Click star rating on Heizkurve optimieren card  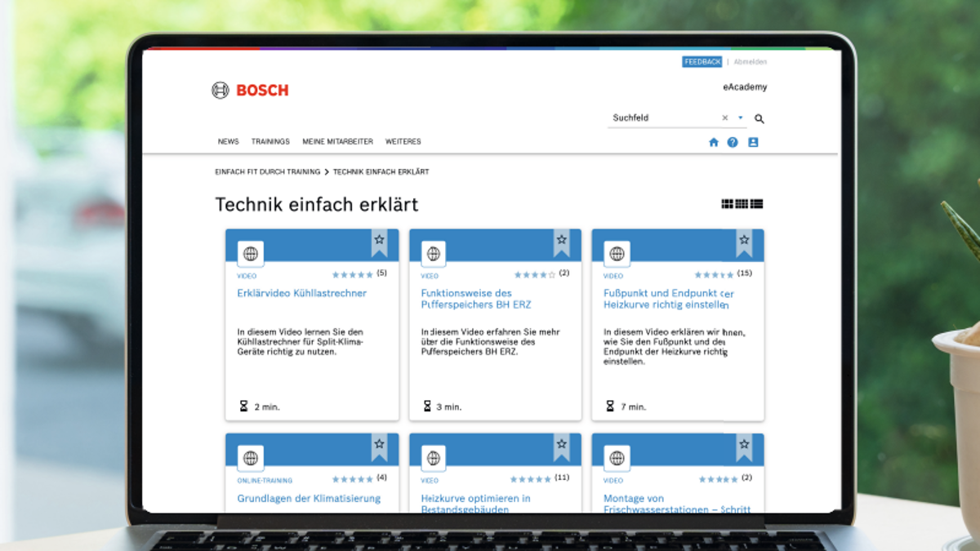click(531, 479)
